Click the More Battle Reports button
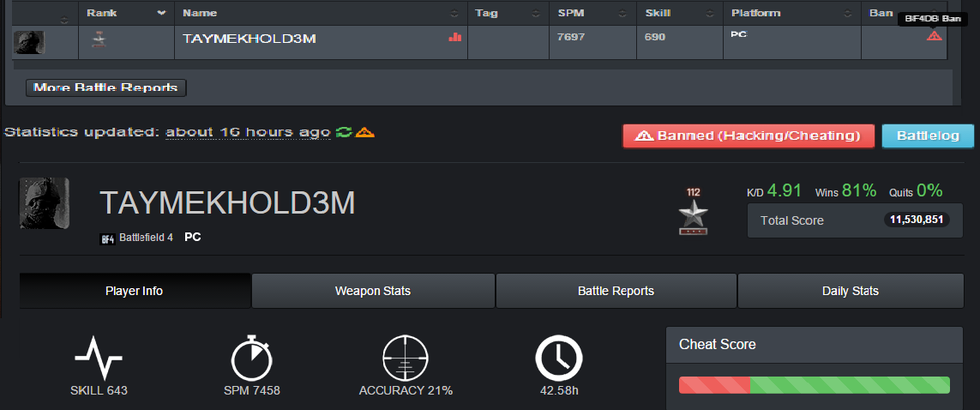Viewport: 980px width, 410px height. point(106,88)
